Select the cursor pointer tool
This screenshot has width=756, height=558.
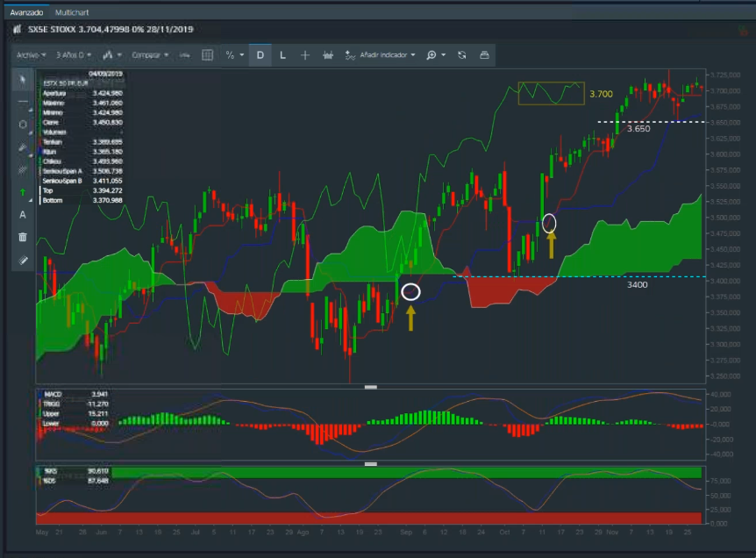click(23, 80)
